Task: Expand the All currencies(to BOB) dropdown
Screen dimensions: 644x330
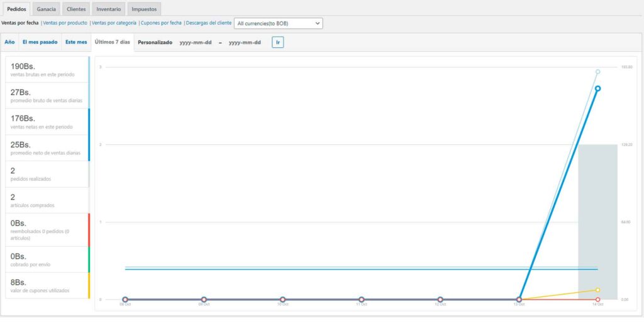Action: [x=279, y=23]
